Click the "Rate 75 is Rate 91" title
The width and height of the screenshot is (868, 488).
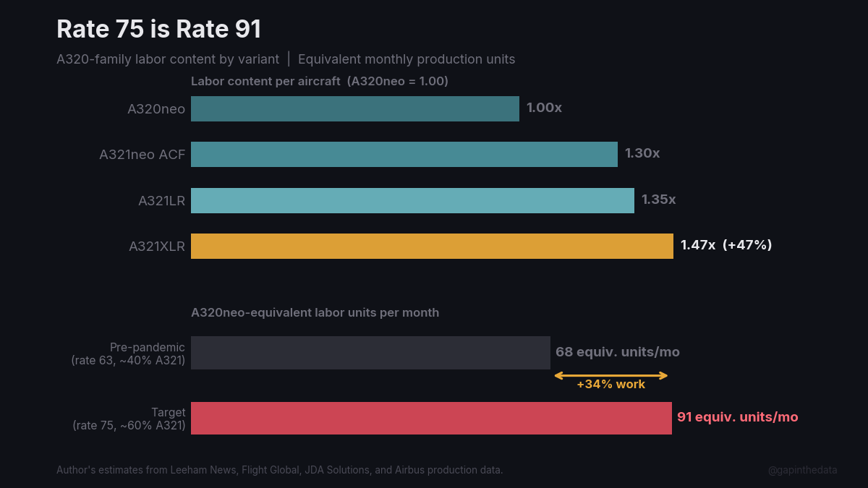[159, 30]
